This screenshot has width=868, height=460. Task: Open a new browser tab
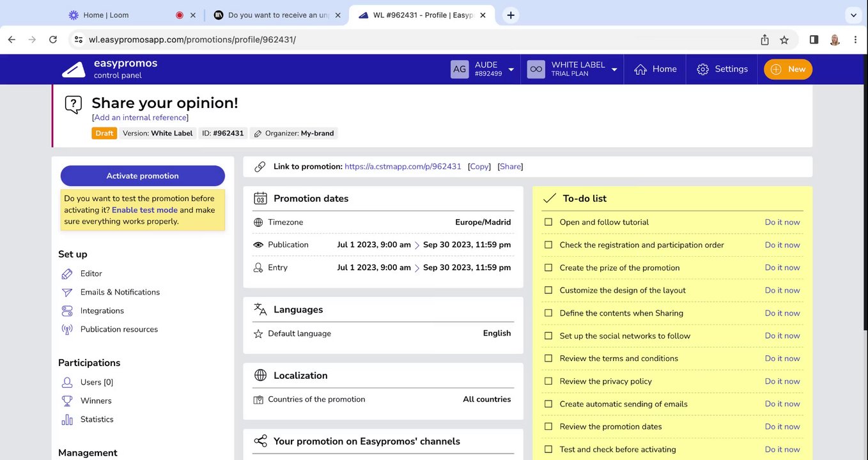click(510, 15)
